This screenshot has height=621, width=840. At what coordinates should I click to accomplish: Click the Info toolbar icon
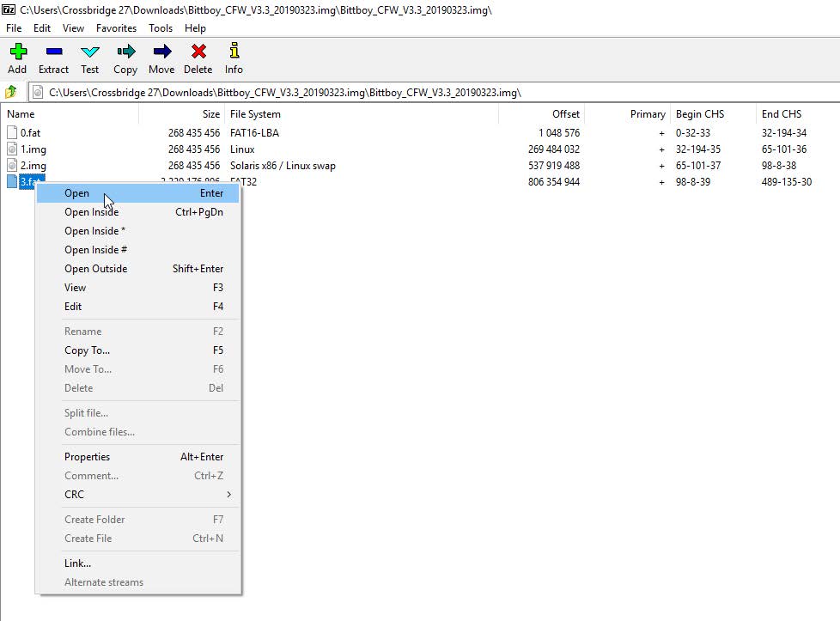pyautogui.click(x=234, y=51)
